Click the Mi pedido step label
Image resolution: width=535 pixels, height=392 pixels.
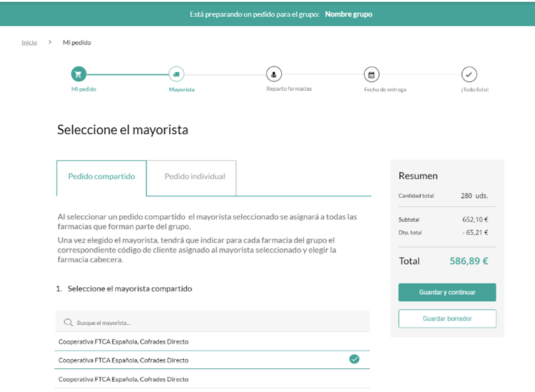point(84,89)
